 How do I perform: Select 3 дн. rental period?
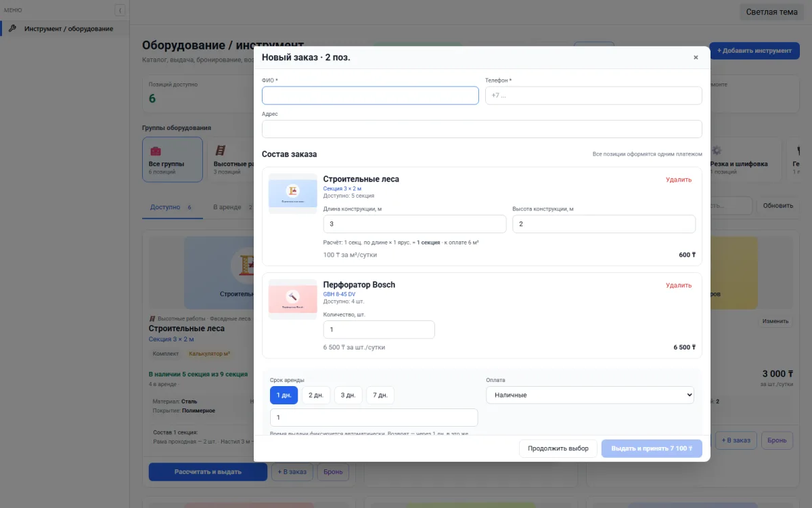[348, 395]
